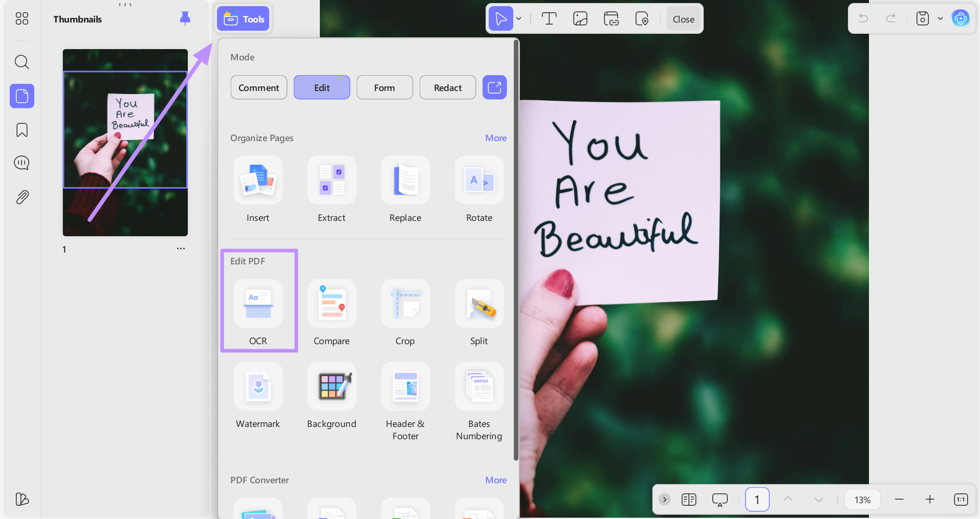
Task: Choose the Replace pages tool
Action: (x=405, y=190)
